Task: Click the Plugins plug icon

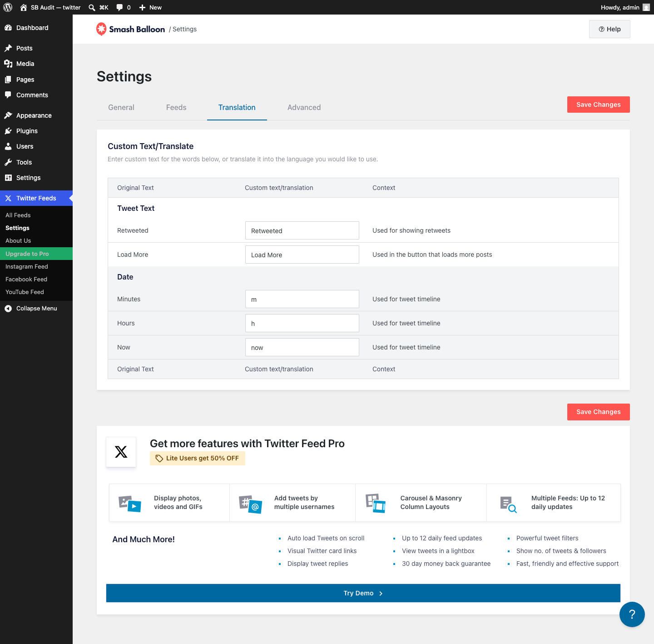Action: [8, 131]
